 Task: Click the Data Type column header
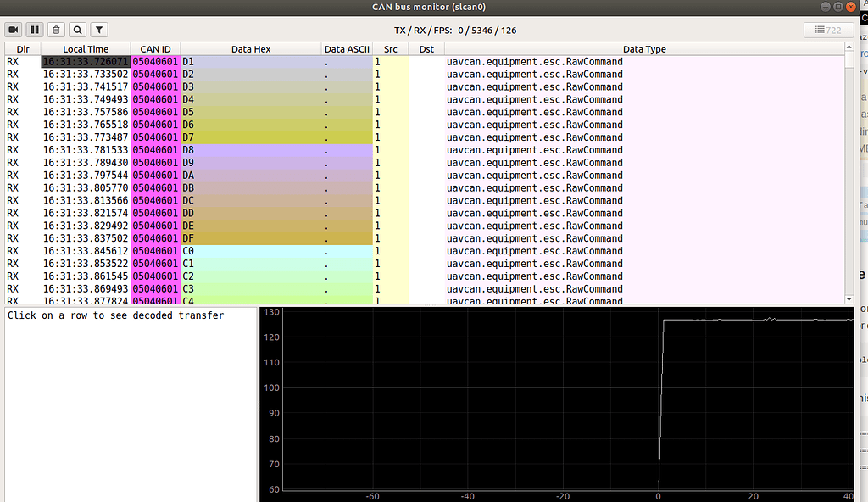644,49
